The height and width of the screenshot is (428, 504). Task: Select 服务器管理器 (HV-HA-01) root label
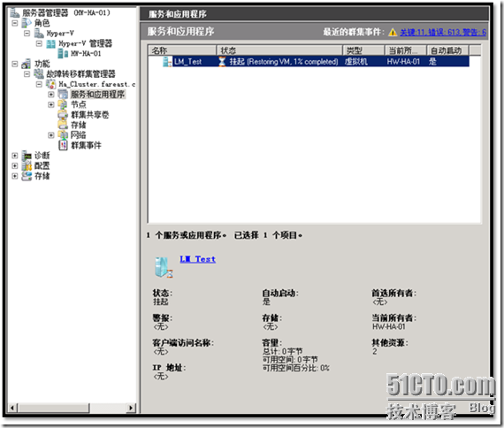[x=66, y=12]
